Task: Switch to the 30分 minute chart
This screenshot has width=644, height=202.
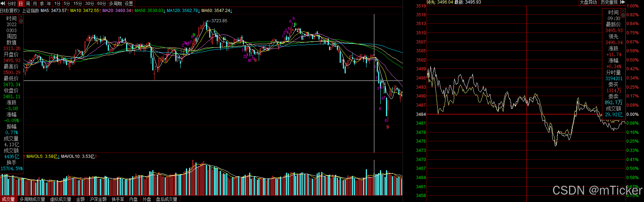Action: pos(90,3)
